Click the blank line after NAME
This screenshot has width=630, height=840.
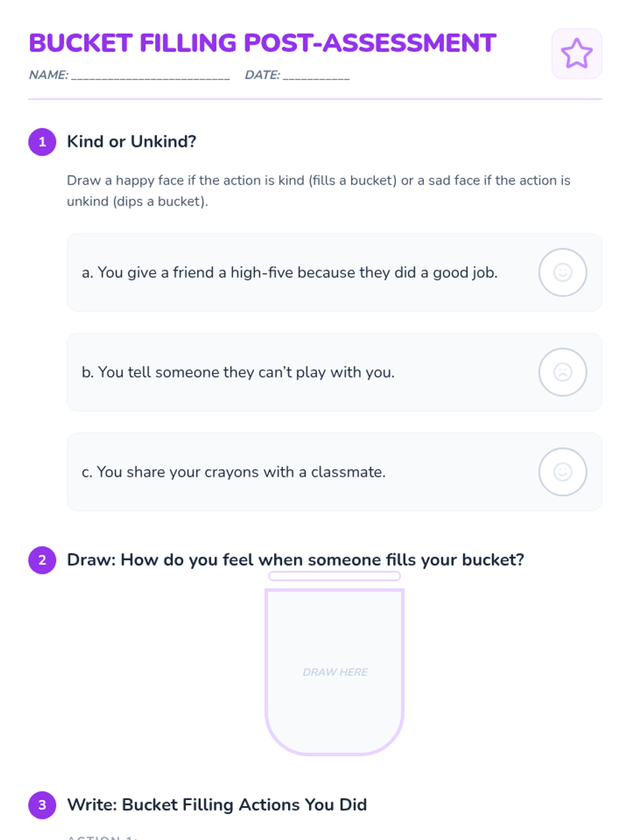151,76
